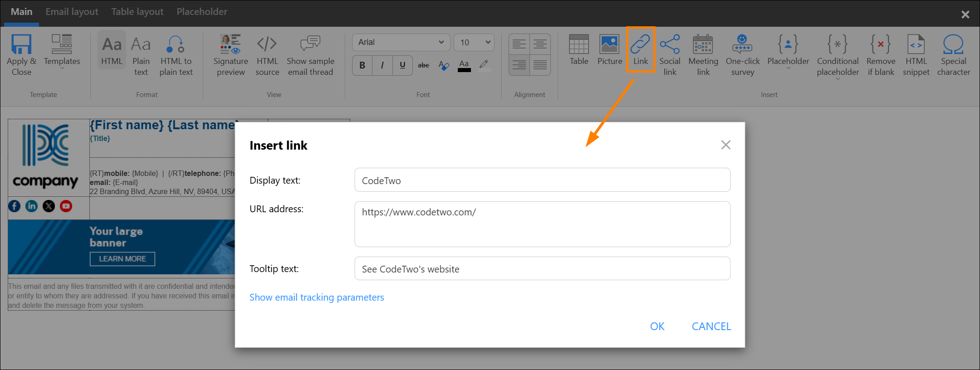Click the email: {E-mail} line
Screen dimensions: 980x370
[x=114, y=183]
